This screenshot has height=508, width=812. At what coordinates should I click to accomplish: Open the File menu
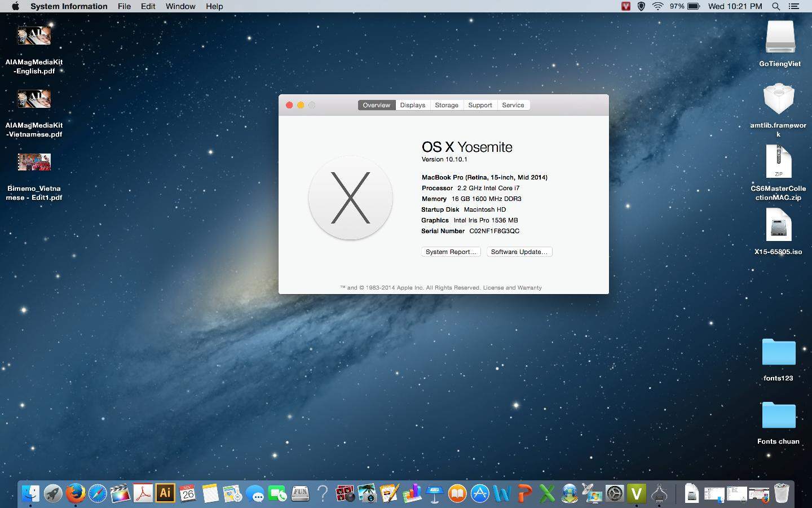(x=124, y=6)
